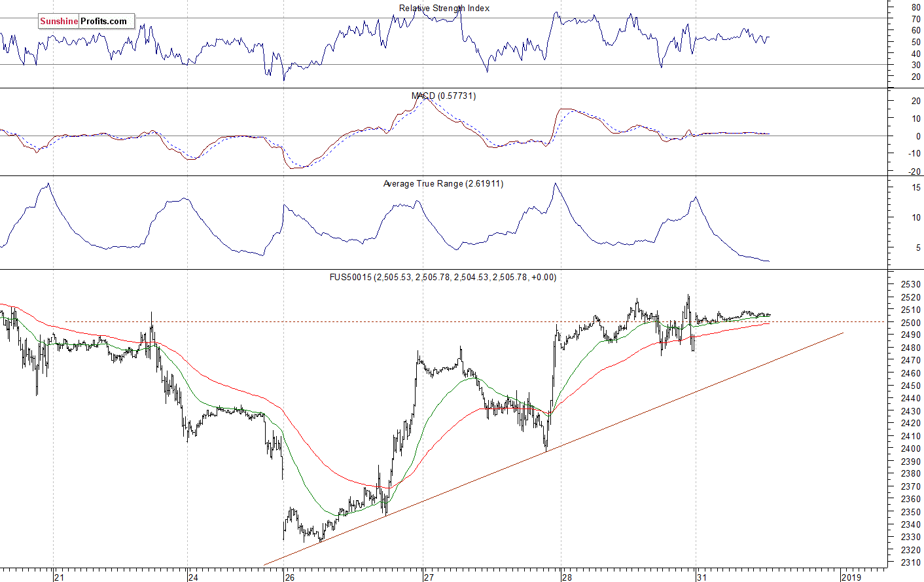
Task: Click price level 2530 on price axis
Action: [x=911, y=285]
